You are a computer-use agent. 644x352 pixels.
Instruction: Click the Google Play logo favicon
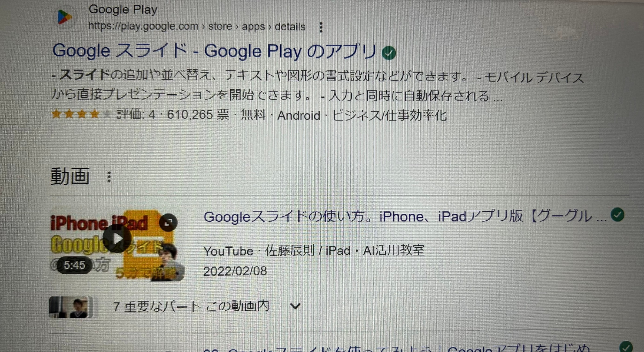65,17
